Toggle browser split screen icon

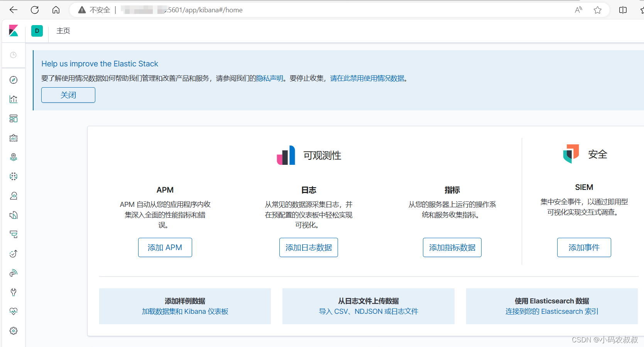coord(623,10)
